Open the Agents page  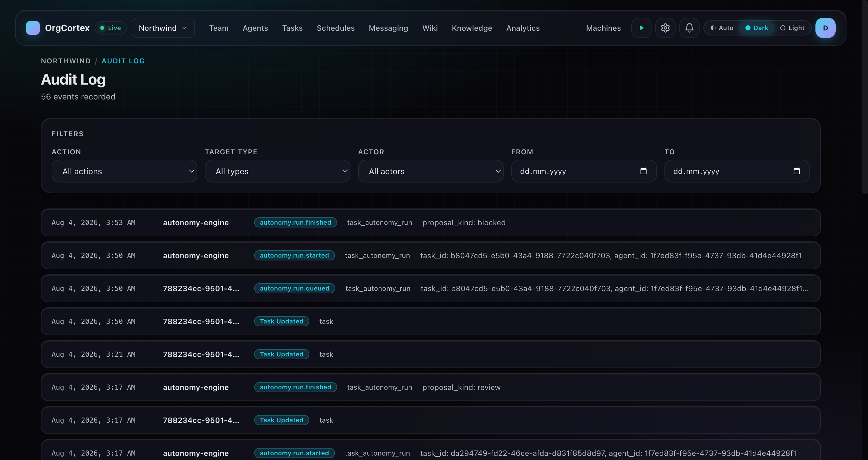[255, 28]
